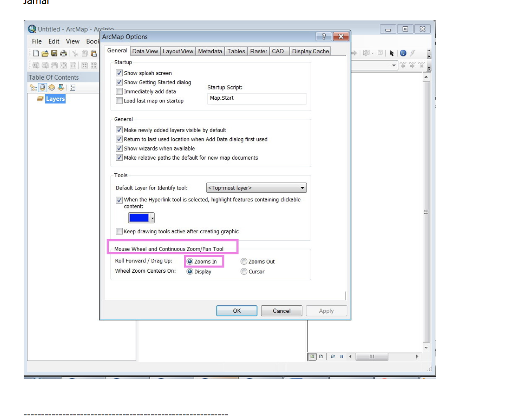Enable Keep drawing tools active checkbox

point(119,231)
